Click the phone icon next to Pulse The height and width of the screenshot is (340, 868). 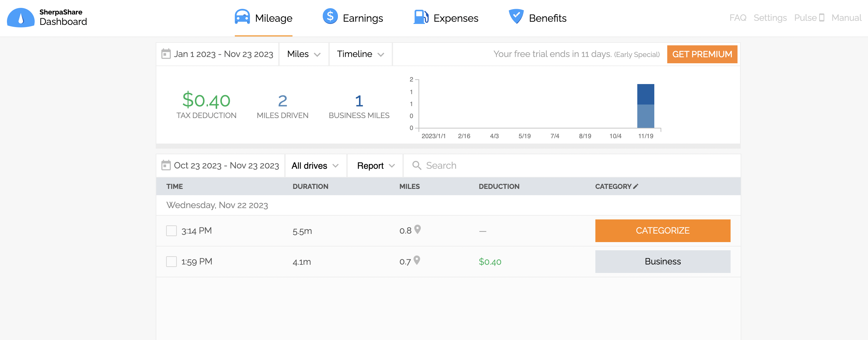821,18
